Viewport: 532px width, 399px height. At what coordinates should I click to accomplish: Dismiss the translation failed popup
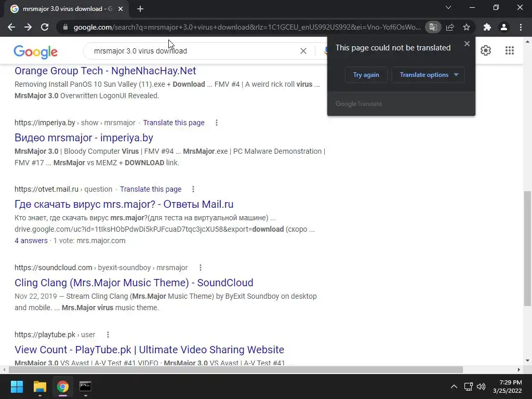click(x=467, y=44)
